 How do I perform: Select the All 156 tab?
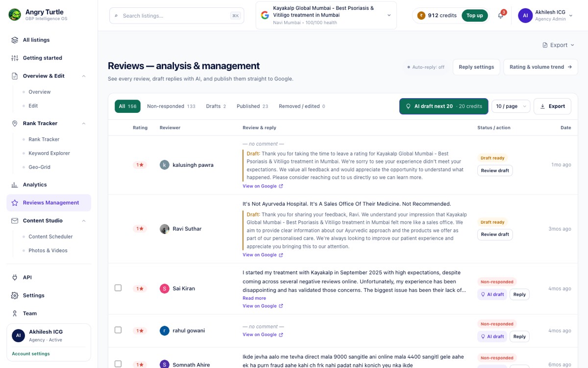click(x=127, y=106)
